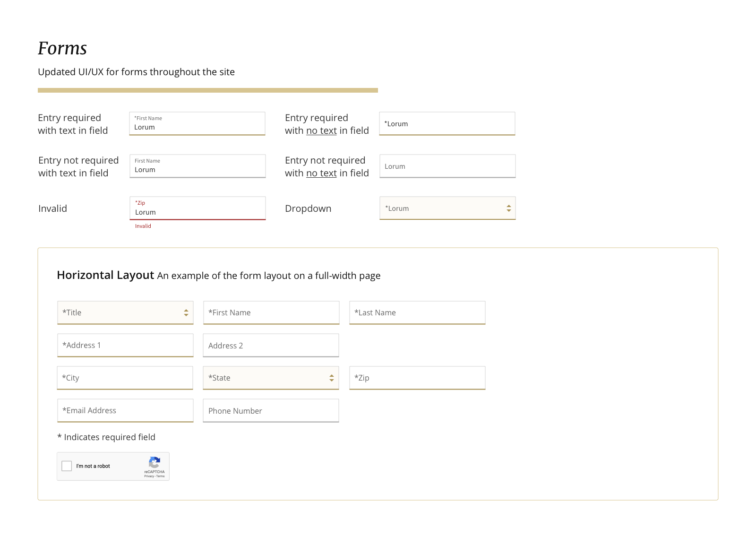Click 'Entry not required with text in field' label
The image size is (756, 538).
pos(78,166)
